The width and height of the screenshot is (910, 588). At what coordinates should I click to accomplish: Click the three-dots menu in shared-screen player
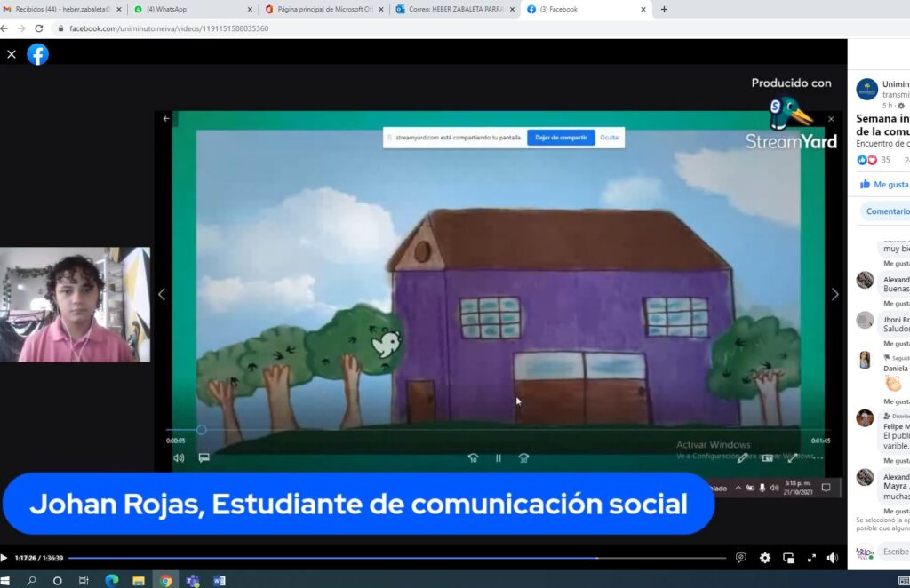coord(818,458)
